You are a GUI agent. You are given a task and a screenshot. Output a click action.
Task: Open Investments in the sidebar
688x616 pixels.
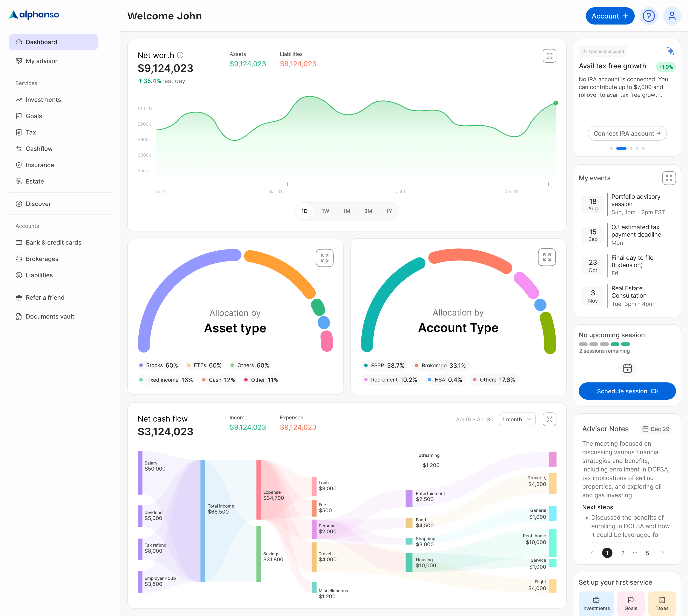43,100
